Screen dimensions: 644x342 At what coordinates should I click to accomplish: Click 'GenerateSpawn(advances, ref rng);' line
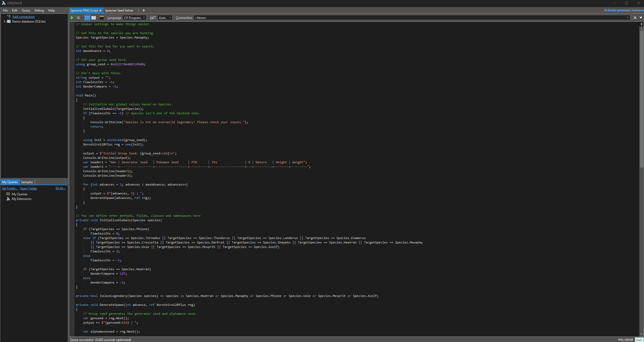tap(121, 198)
